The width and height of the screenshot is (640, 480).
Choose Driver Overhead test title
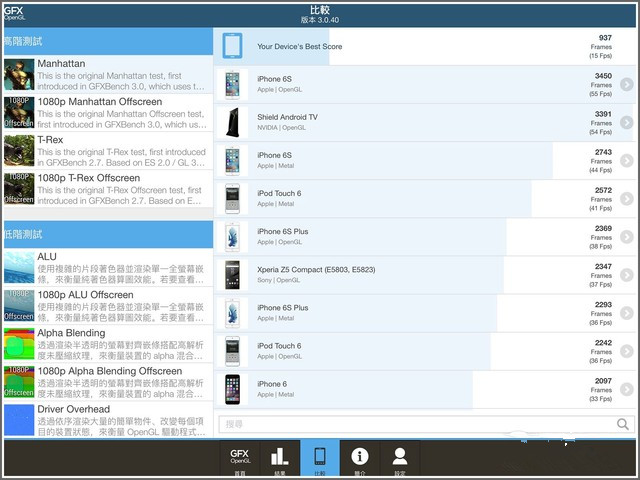pyautogui.click(x=73, y=409)
